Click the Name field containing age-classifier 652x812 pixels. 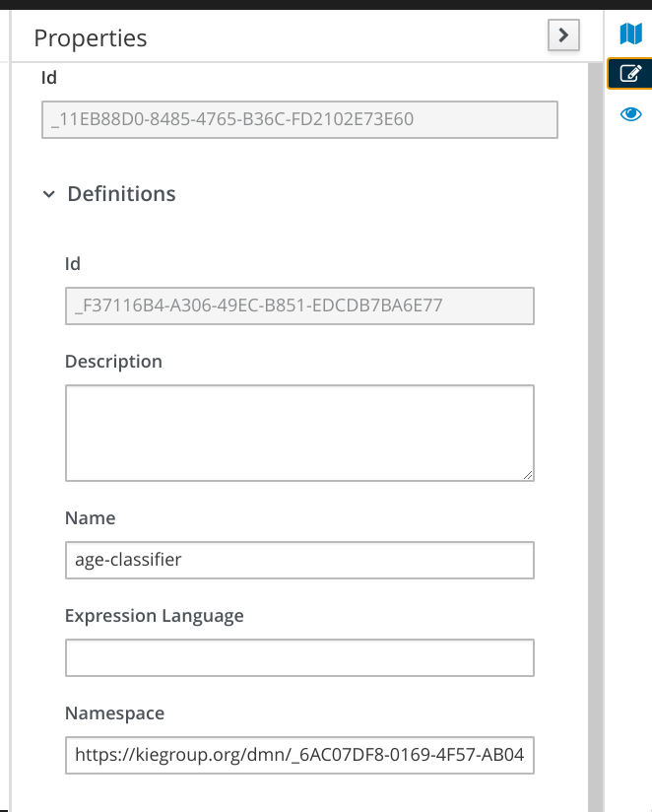(299, 560)
